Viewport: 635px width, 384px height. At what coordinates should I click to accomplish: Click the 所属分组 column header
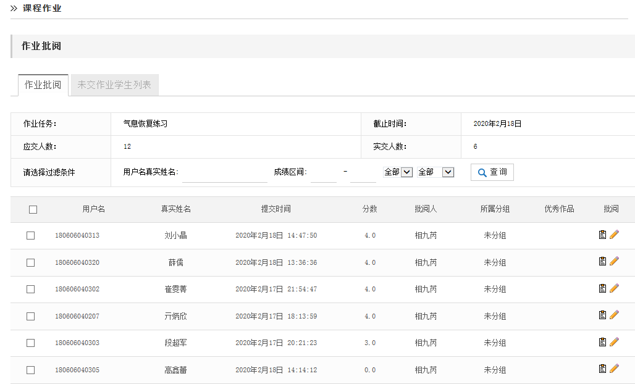tap(495, 209)
